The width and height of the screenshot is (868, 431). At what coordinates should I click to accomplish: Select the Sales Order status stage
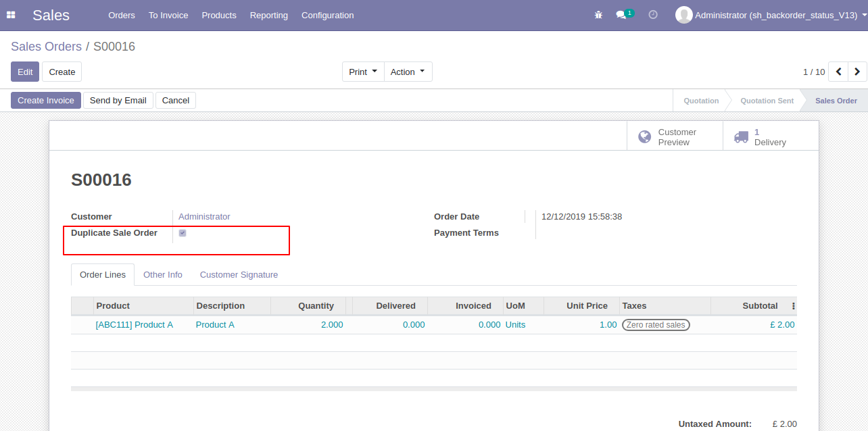[836, 101]
